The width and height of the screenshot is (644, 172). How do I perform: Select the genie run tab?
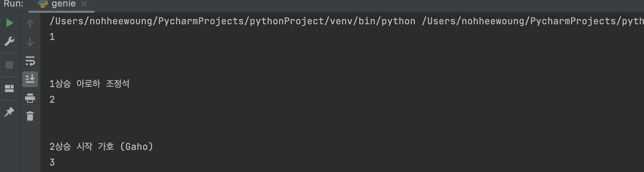click(x=62, y=4)
